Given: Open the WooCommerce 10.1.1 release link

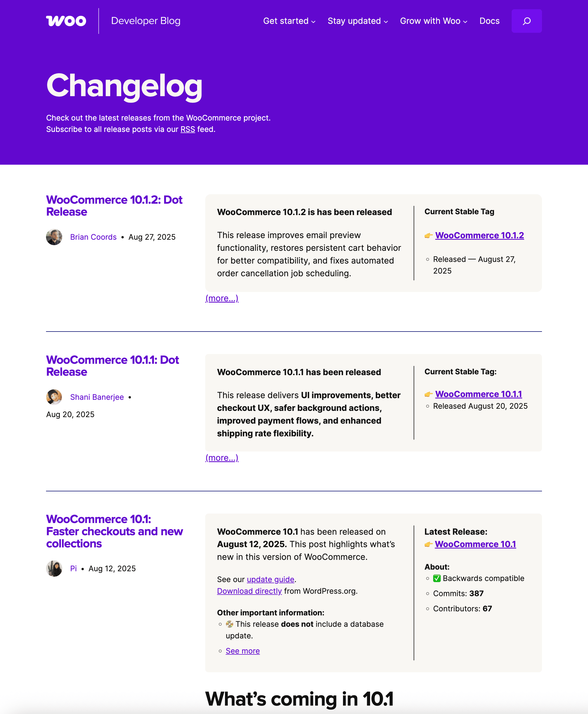Looking at the screenshot, I should [x=479, y=394].
